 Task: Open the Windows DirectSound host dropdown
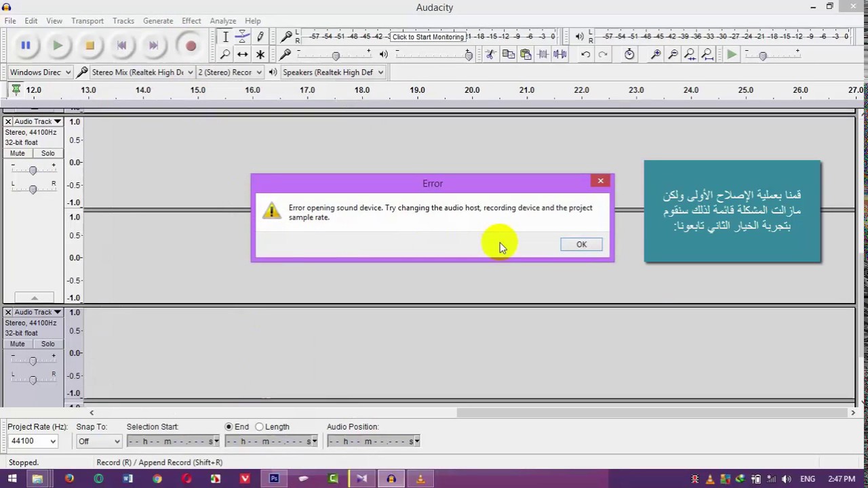pos(41,73)
